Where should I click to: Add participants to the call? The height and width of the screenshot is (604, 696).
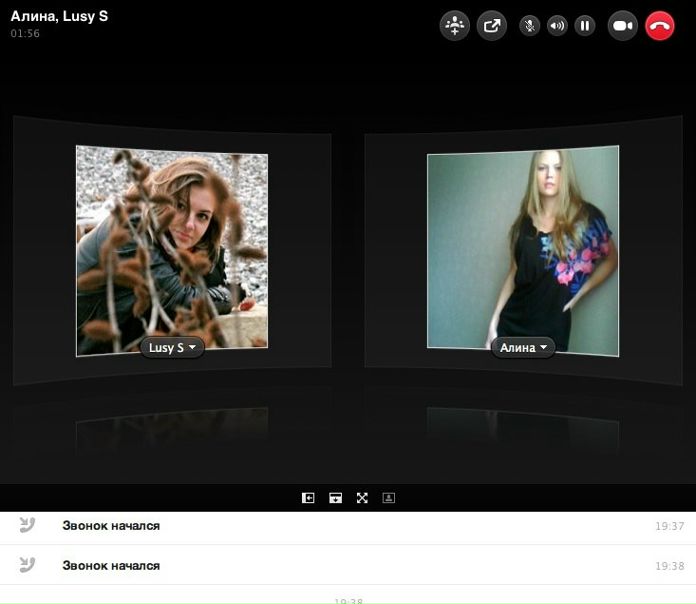(455, 26)
